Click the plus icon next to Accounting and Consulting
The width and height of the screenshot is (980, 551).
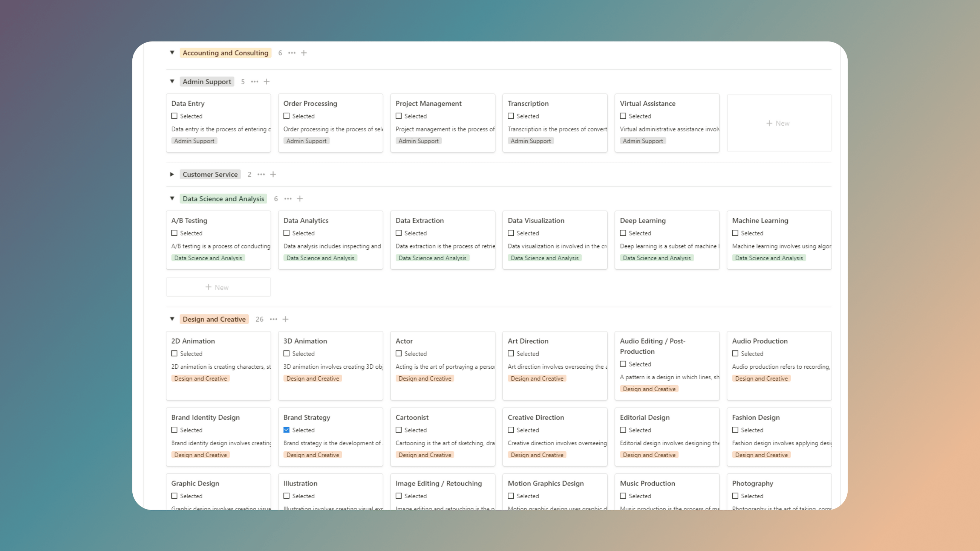click(x=303, y=53)
